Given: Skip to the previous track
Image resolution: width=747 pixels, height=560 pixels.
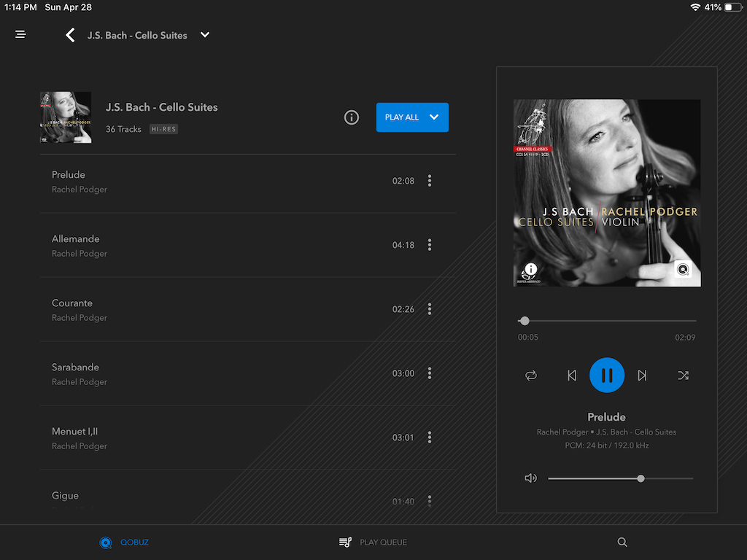Looking at the screenshot, I should [x=572, y=376].
